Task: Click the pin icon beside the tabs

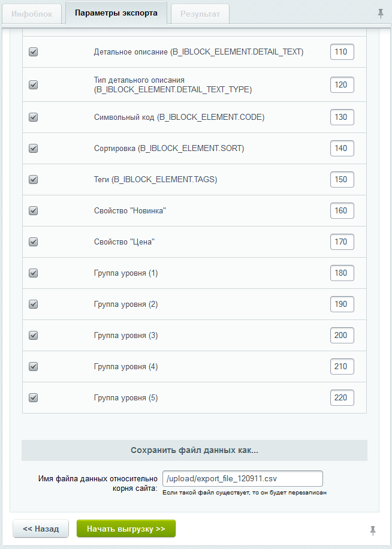Action: click(x=381, y=13)
